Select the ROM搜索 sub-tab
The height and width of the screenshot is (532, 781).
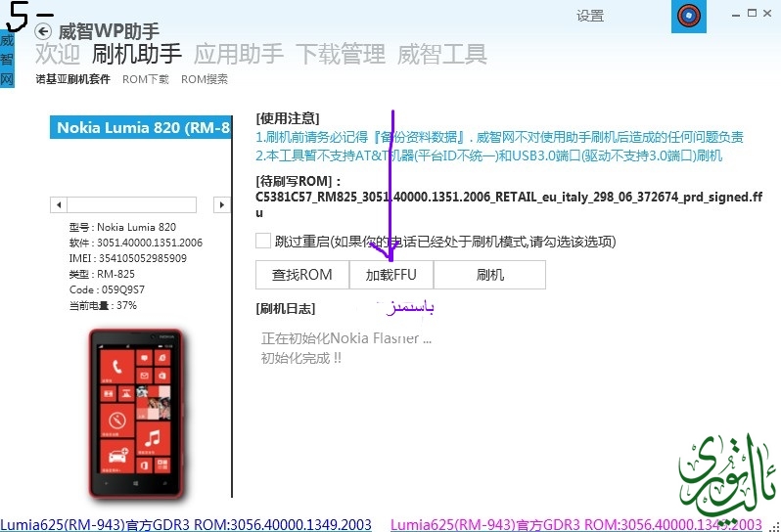[205, 79]
